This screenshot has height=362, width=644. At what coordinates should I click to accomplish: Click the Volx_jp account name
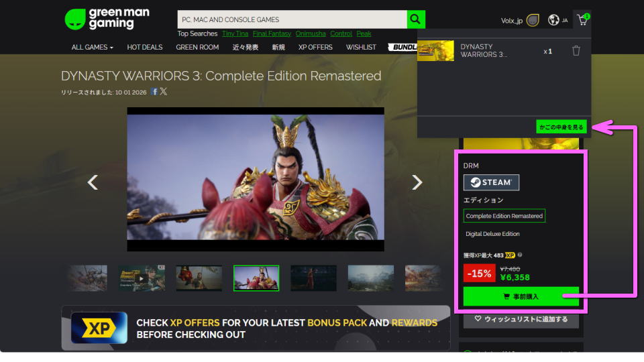pyautogui.click(x=512, y=21)
